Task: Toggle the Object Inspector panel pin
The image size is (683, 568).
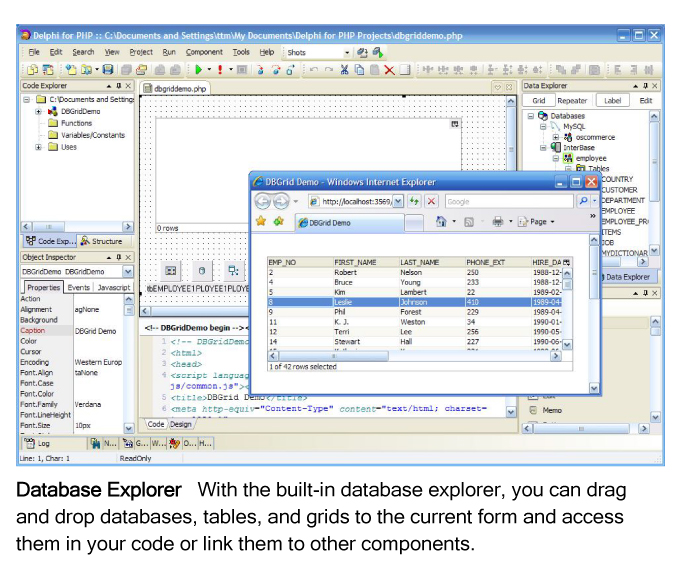Action: click(x=118, y=257)
